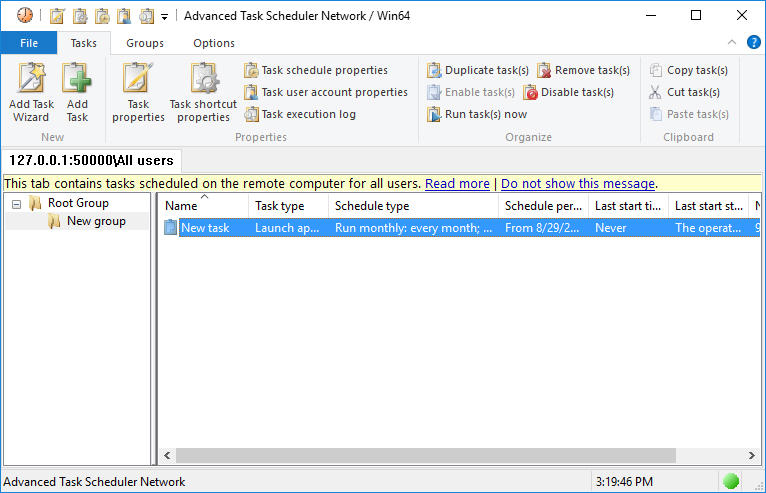
Task: Click the The operat... status cell
Action: tap(708, 228)
